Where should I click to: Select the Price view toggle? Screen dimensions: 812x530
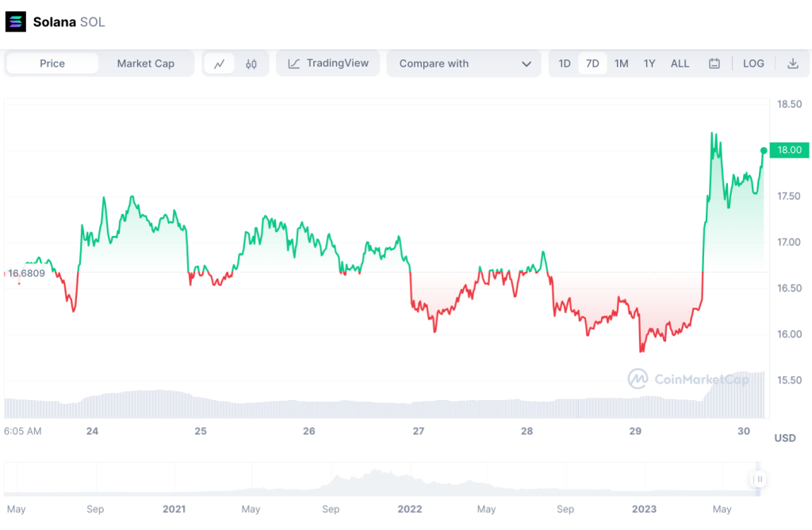(52, 63)
